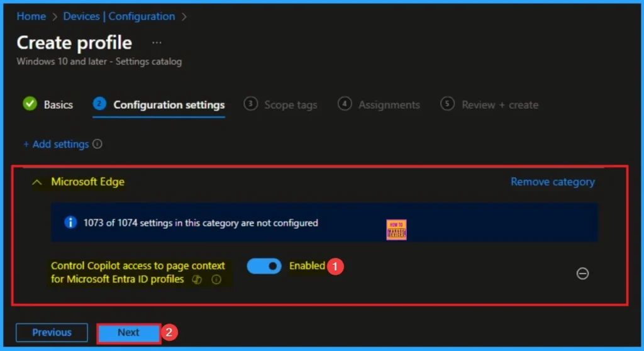Collapse the Microsoft Edge category chevron
Screen dimensions: 644x351
click(37, 182)
